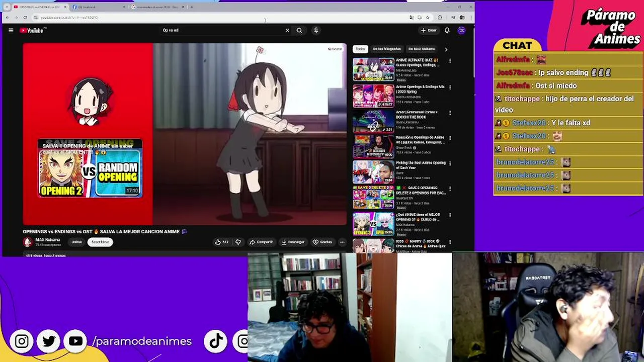Hide the end screen with the Ocultar button
The height and width of the screenshot is (362, 644).
click(335, 49)
